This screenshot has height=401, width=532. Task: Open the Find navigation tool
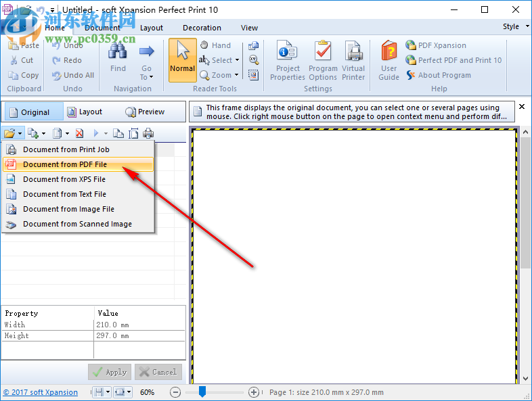click(x=118, y=57)
